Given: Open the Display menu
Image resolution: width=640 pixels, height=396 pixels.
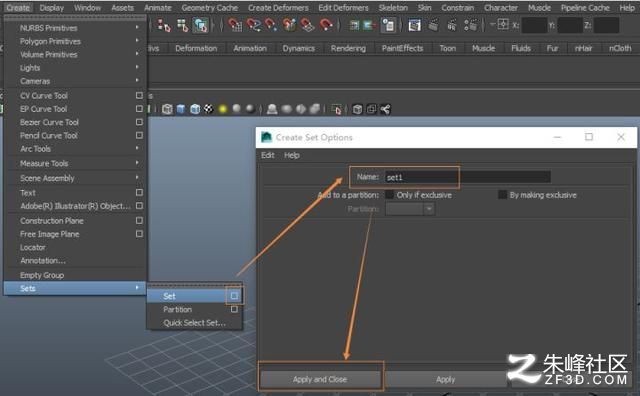Looking at the screenshot, I should click(51, 8).
